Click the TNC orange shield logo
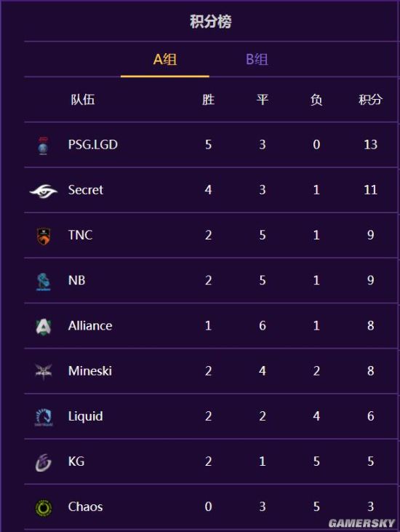The width and height of the screenshot is (400, 532). coord(44,236)
